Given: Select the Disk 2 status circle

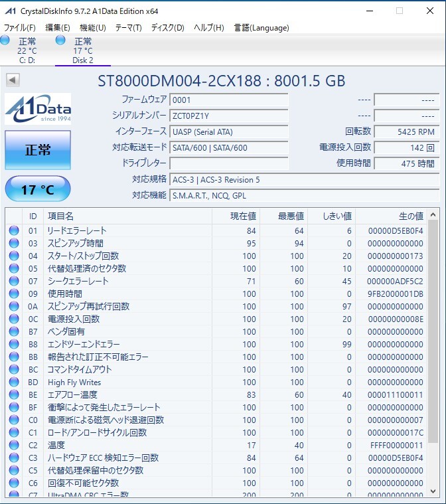Looking at the screenshot, I should click(x=60, y=41).
